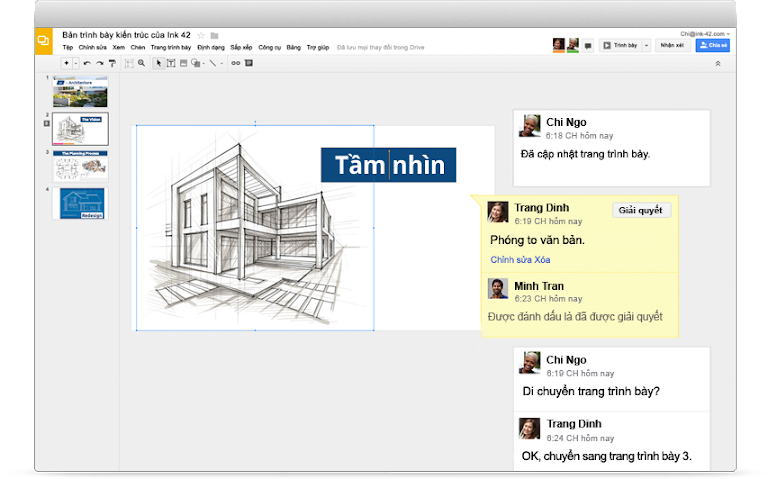Collapse the toolbar with double chevron
Viewport: 768px width, 479px height.
coord(717,63)
